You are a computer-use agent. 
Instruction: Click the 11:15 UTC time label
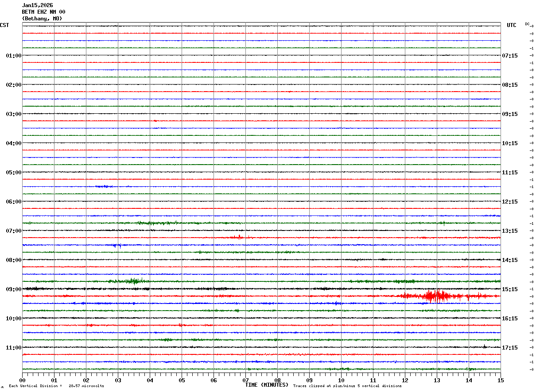pyautogui.click(x=510, y=173)
